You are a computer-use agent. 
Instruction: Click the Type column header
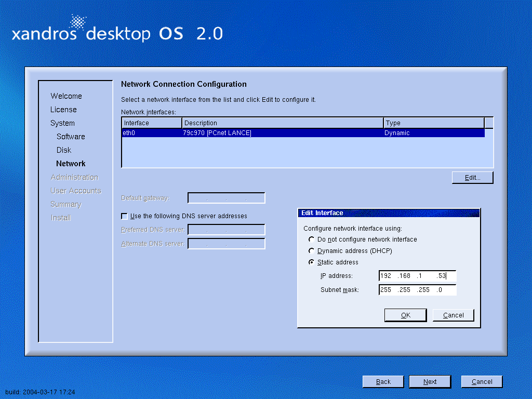[x=433, y=123]
